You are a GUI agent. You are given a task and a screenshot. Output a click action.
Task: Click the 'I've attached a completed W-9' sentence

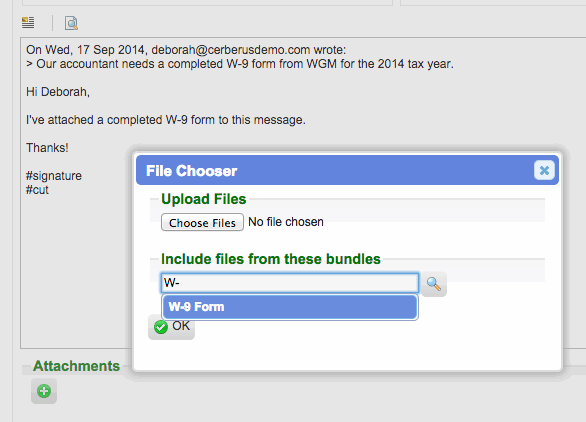[x=166, y=120]
